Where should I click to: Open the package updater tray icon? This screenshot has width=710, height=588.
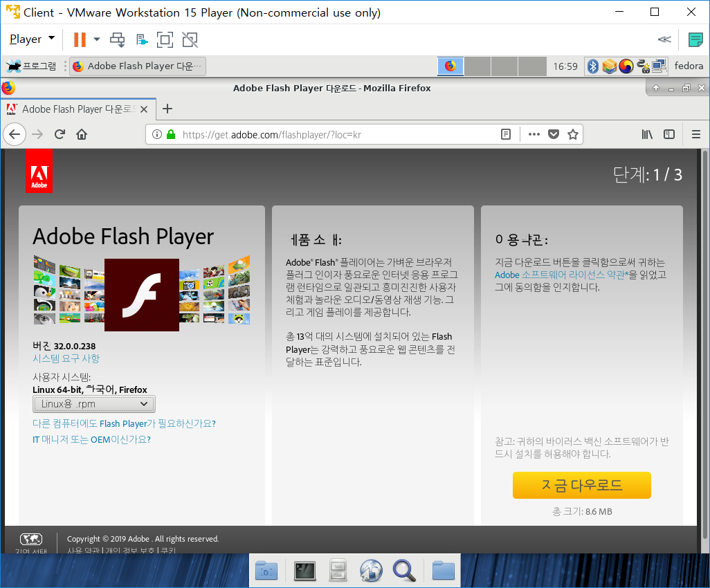[x=610, y=66]
